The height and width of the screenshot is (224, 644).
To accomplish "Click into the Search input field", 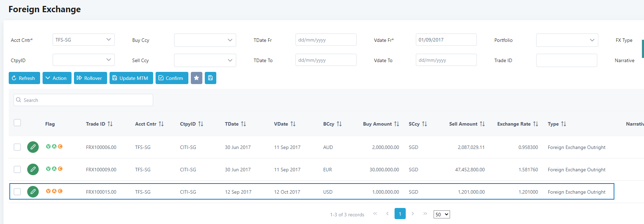I will tap(84, 100).
